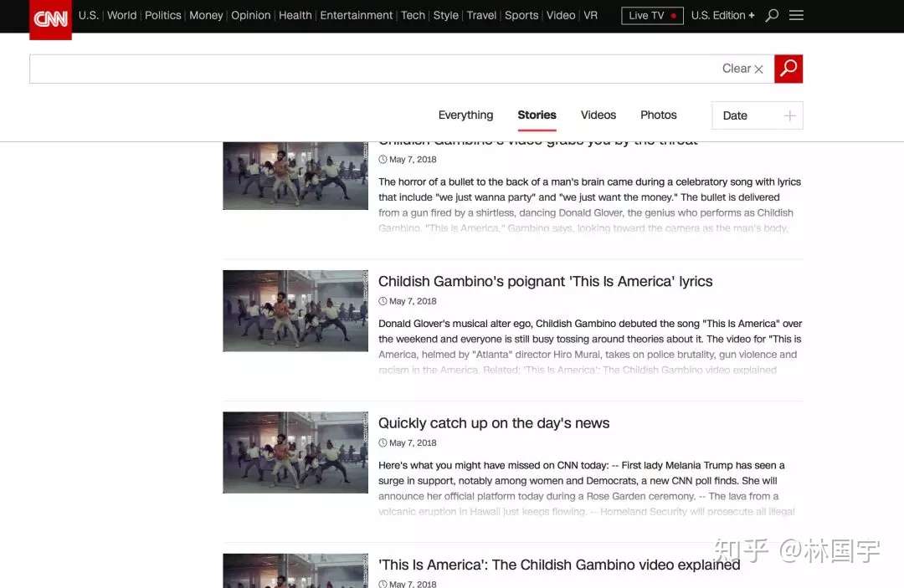Open 'Quickly catch up on the day's news' headline
The height and width of the screenshot is (588, 904).
pyautogui.click(x=494, y=423)
